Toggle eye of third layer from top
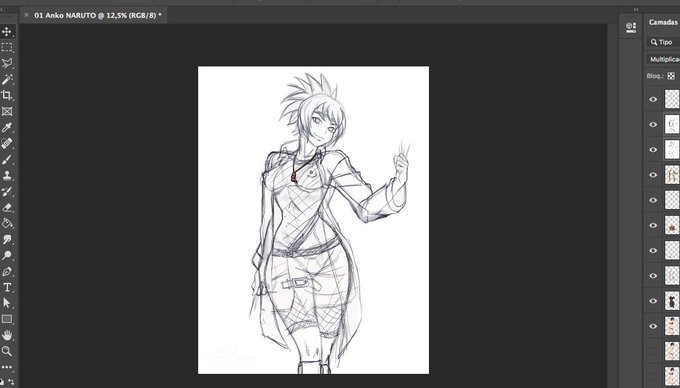Viewport: 680px width, 388px height. click(653, 150)
